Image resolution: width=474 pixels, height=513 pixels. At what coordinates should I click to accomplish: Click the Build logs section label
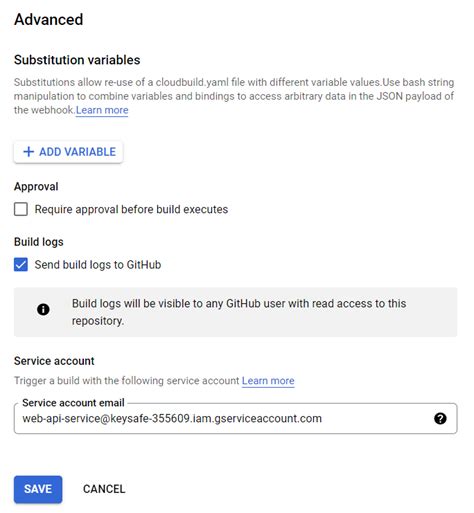pyautogui.click(x=39, y=242)
